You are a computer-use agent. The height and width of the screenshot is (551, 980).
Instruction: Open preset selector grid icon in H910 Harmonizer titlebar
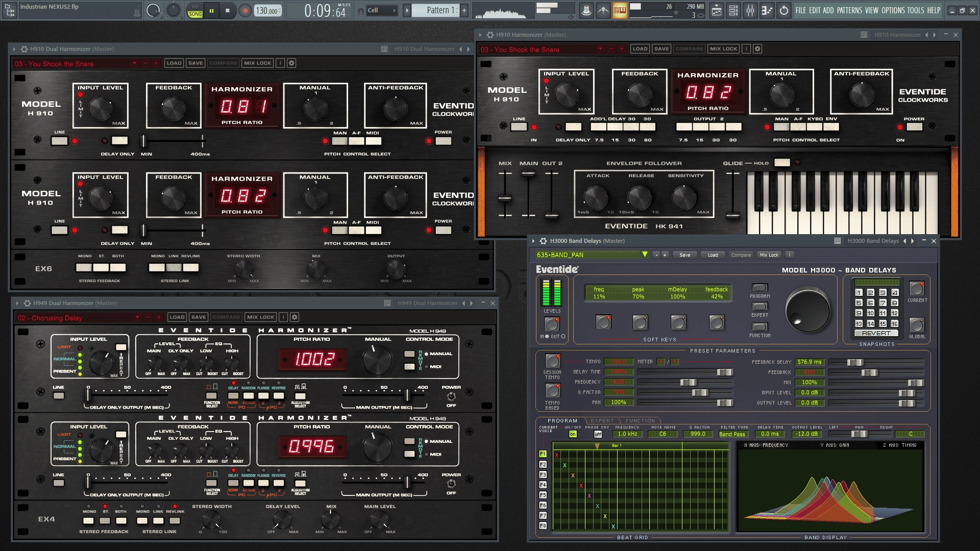coord(864,35)
